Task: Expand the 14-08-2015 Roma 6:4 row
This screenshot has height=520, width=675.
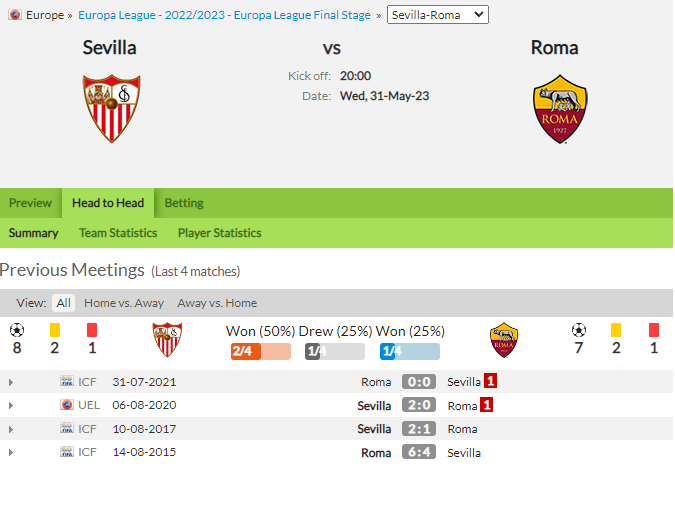Action: (11, 452)
